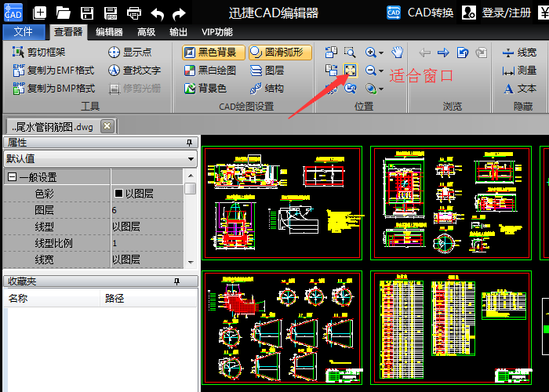Viewport: 549px width, 392px height.
Task: Open the orbit globe dropdown arrow
Action: (381, 89)
